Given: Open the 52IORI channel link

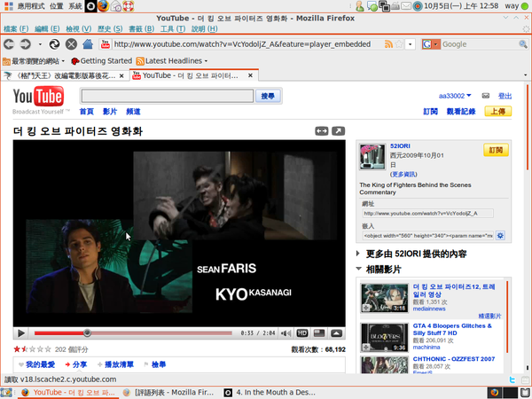Looking at the screenshot, I should pyautogui.click(x=400, y=146).
